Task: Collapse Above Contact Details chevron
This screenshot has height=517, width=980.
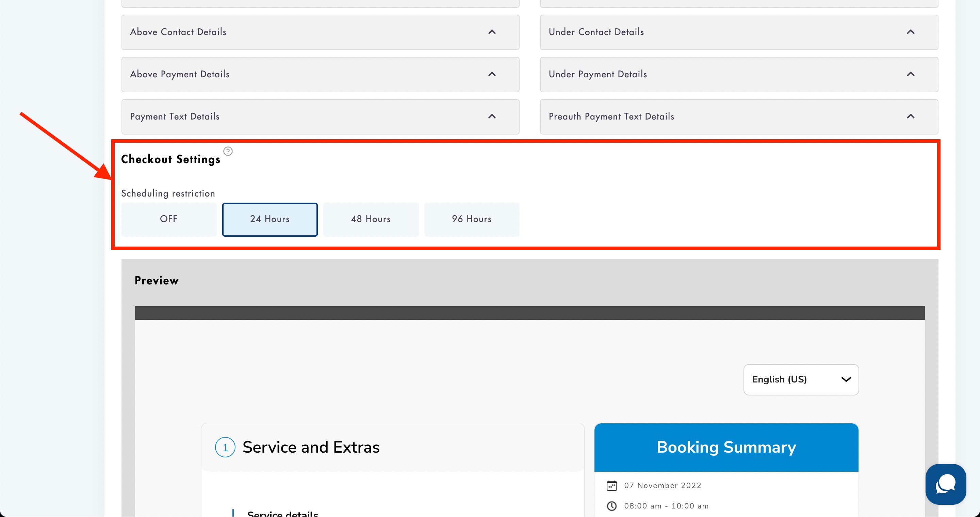Action: coord(492,32)
